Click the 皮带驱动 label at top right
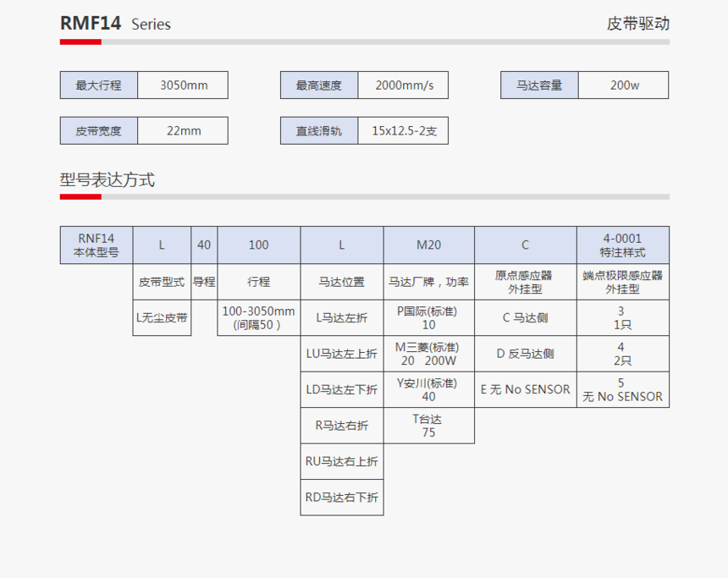Screen dimensions: 728x578 click(x=637, y=24)
